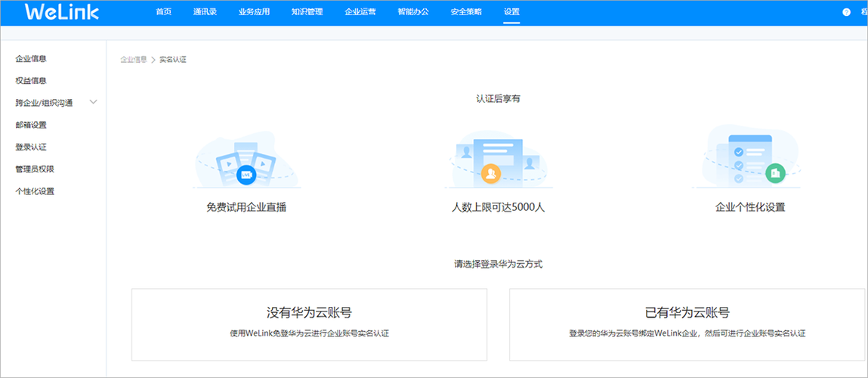Open 知识管理 tab
This screenshot has height=378, width=868.
(307, 11)
